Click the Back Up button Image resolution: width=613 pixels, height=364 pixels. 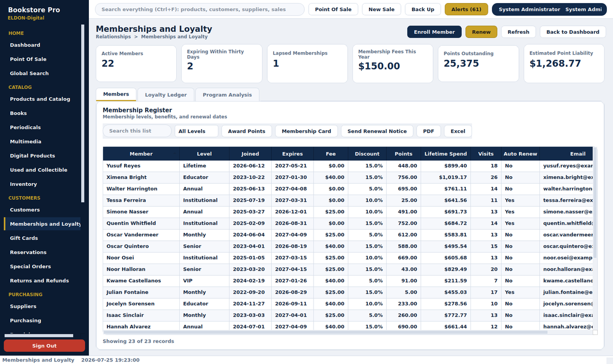click(x=423, y=9)
